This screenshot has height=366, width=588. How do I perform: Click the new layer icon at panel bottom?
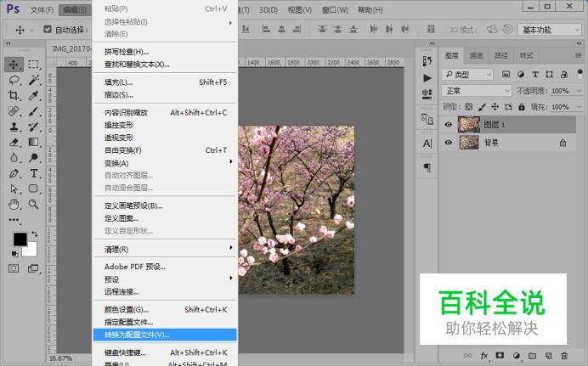pos(547,355)
